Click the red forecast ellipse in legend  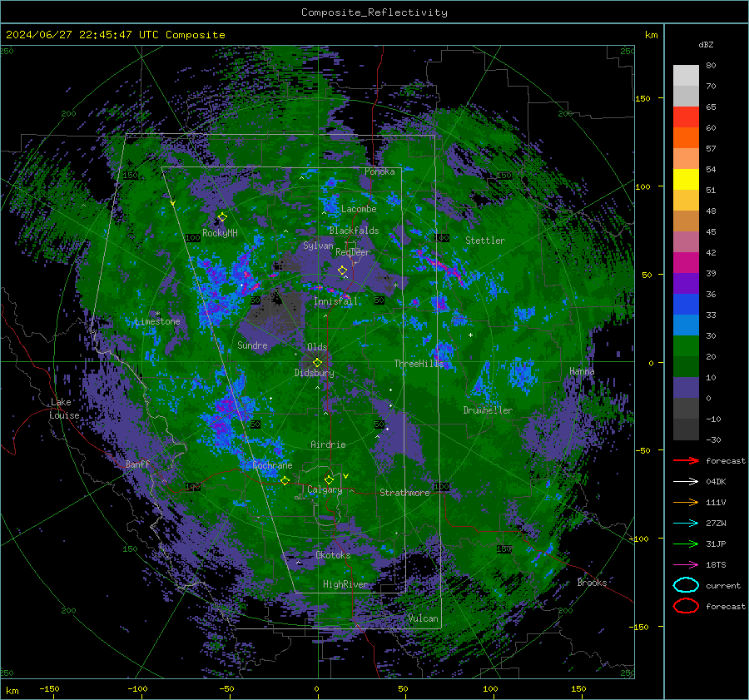pyautogui.click(x=686, y=606)
